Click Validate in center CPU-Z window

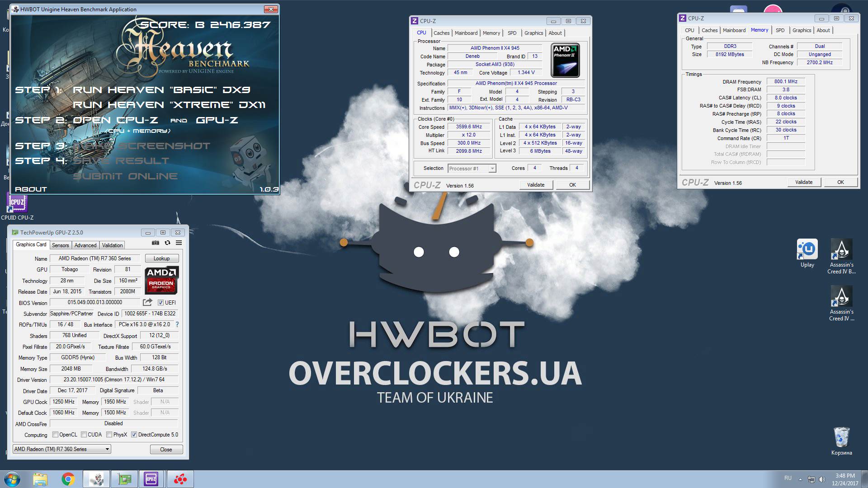(536, 185)
